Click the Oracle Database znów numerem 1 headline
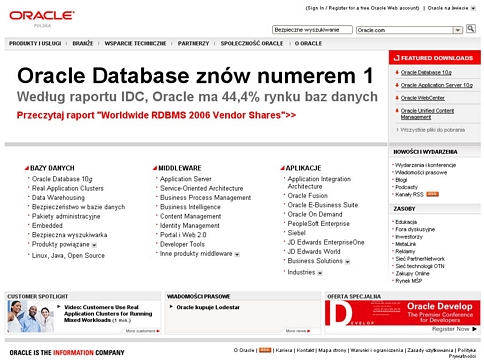Screen dimensions: 484x360 pyautogui.click(x=195, y=75)
